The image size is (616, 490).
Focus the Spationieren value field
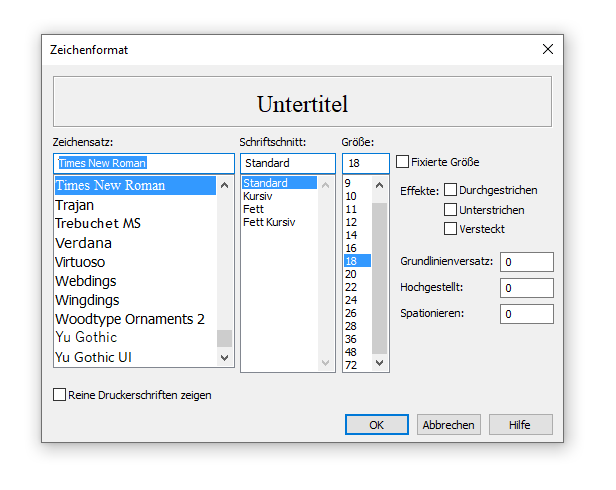pos(526,314)
